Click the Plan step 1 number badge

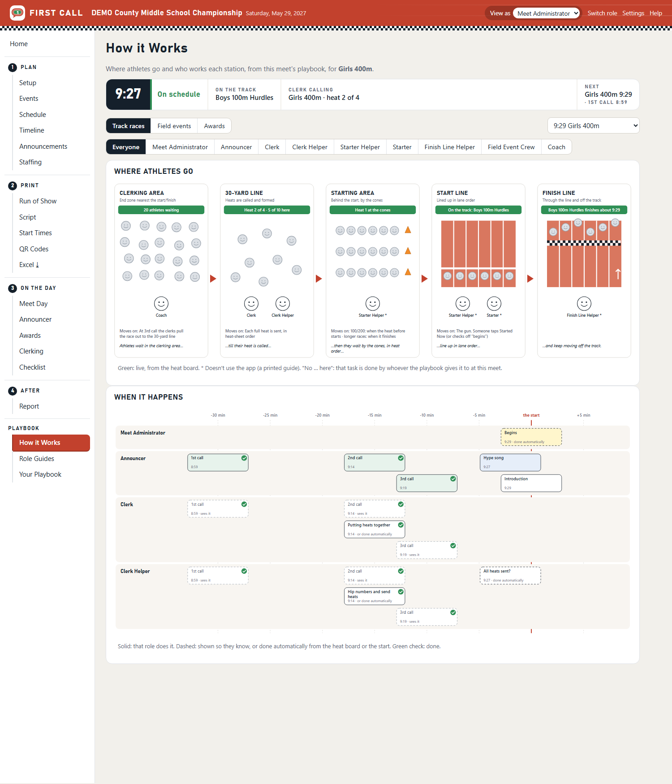(13, 67)
